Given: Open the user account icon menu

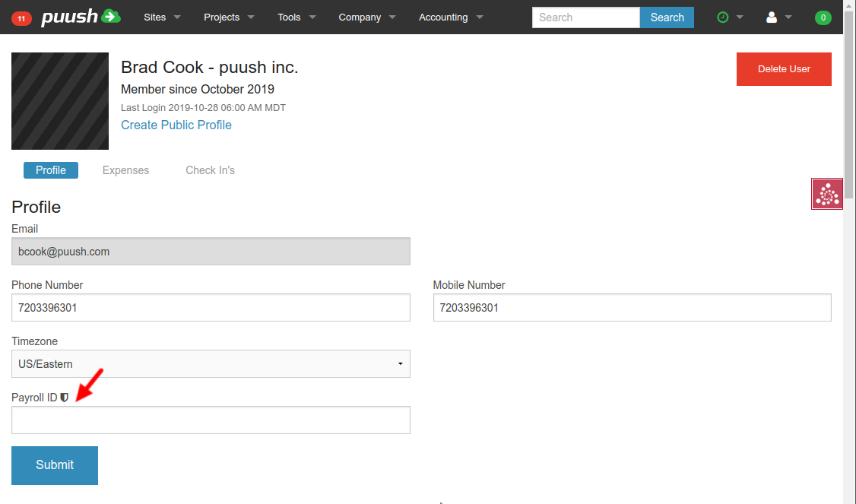Looking at the screenshot, I should (772, 17).
